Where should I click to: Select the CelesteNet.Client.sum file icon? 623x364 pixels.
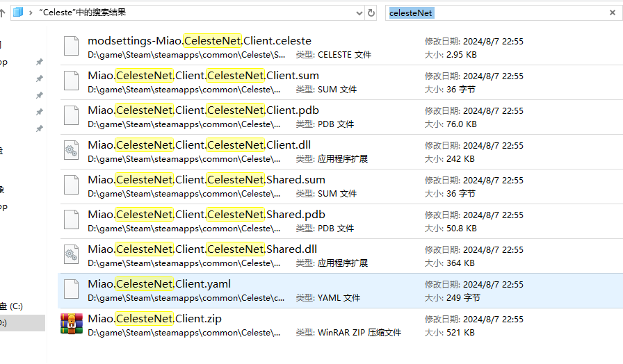coord(71,82)
